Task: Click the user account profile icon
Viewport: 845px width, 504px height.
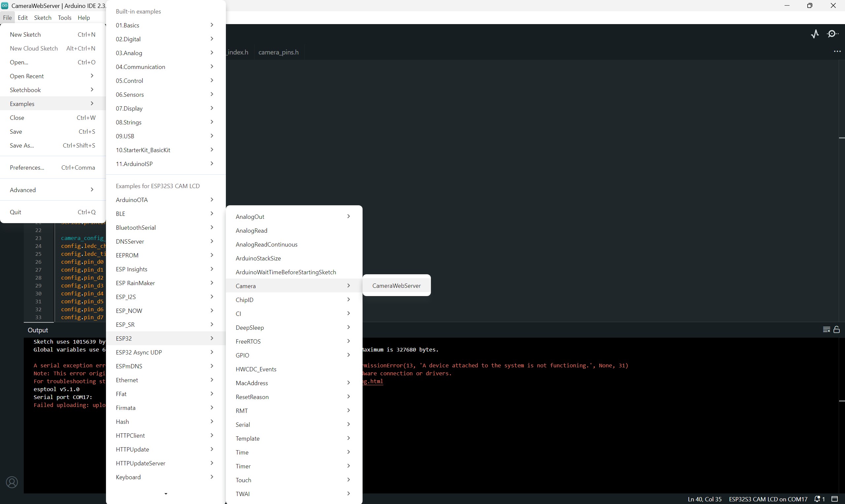Action: click(12, 482)
